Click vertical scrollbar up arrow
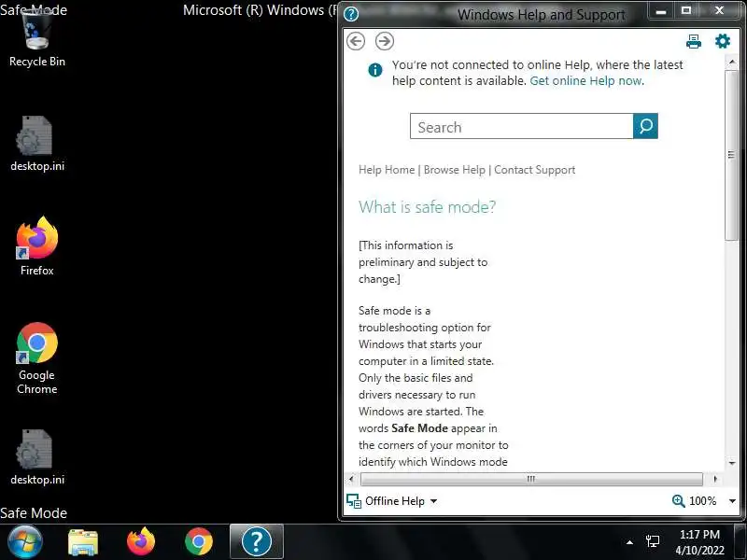Viewport: 747px width, 560px height. [732, 63]
